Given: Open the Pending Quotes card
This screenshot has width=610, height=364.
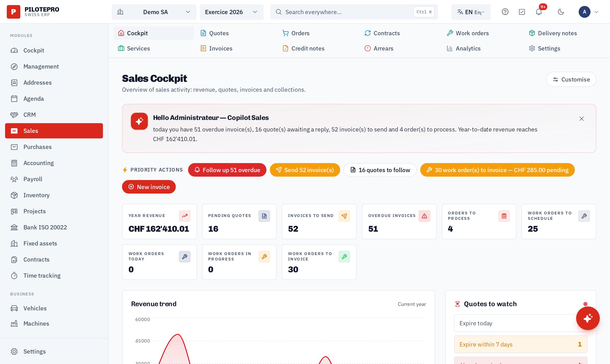Looking at the screenshot, I should click(239, 222).
